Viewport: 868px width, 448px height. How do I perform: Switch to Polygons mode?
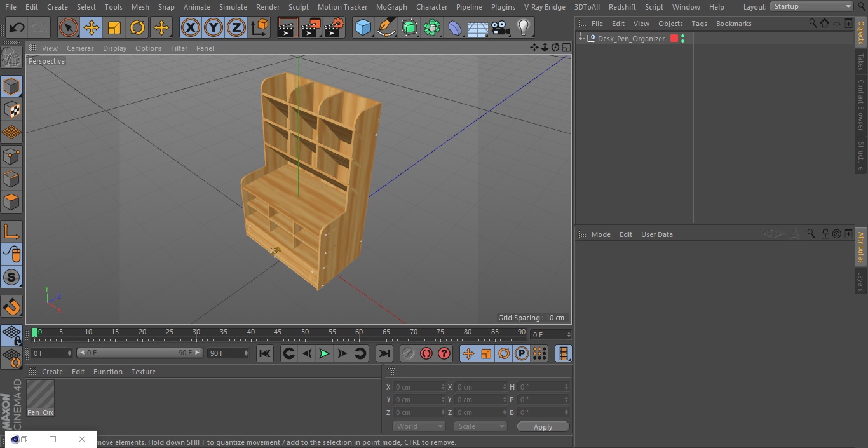point(11,202)
